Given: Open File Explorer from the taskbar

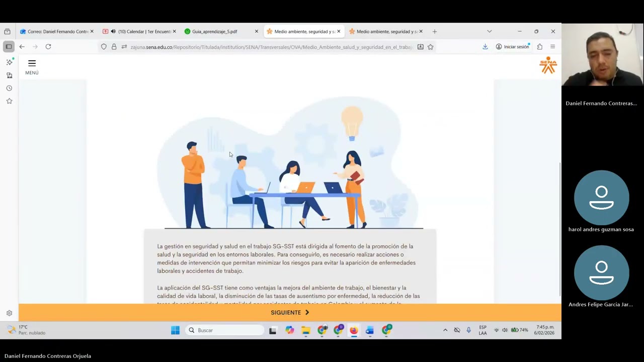Looking at the screenshot, I should [305, 330].
